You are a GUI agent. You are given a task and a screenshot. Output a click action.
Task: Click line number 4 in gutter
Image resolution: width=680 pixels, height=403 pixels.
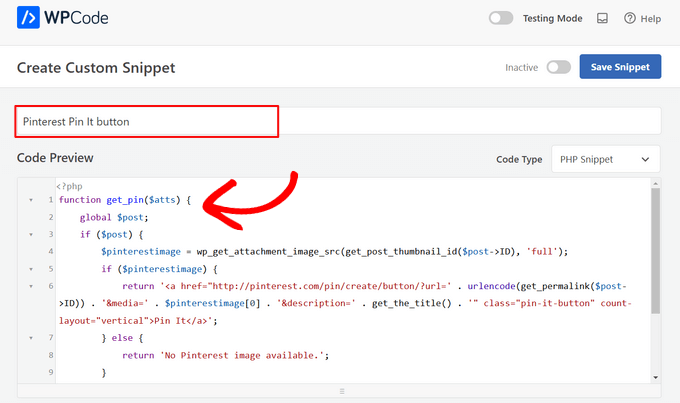click(x=50, y=252)
